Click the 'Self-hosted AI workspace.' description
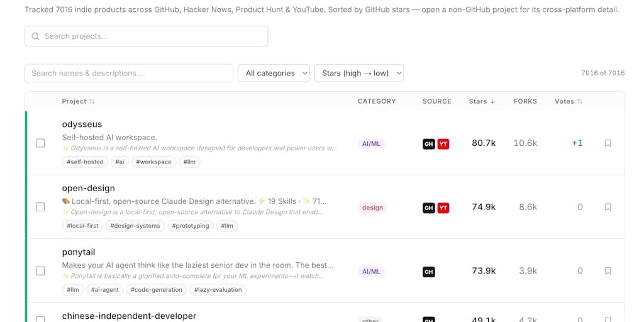The height and width of the screenshot is (322, 644). pos(109,138)
